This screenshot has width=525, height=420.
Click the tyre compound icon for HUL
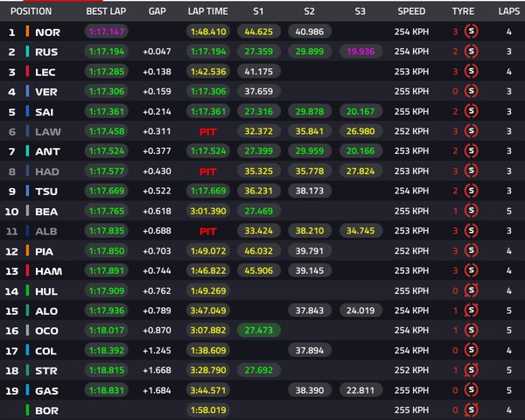point(471,290)
